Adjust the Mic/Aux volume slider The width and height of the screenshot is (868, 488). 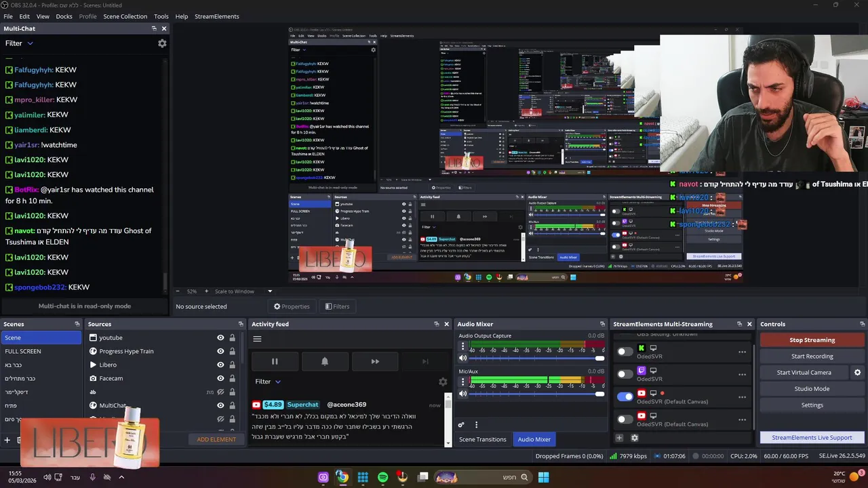[537, 394]
